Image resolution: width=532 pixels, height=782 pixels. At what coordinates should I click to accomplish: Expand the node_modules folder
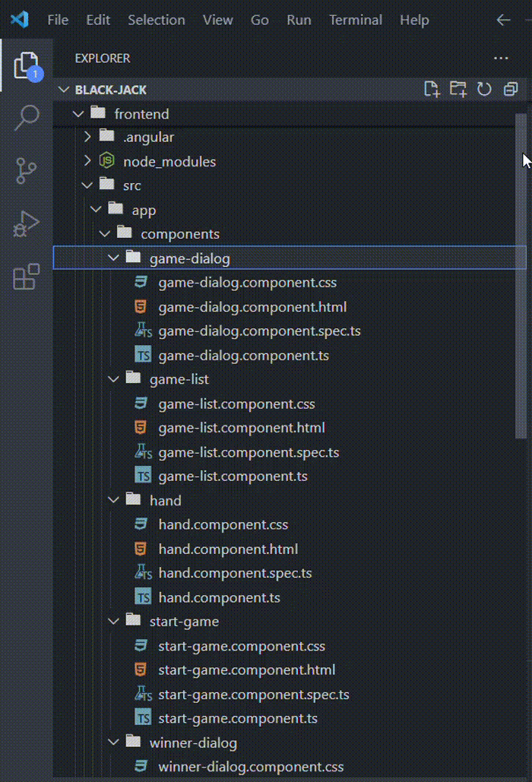87,161
